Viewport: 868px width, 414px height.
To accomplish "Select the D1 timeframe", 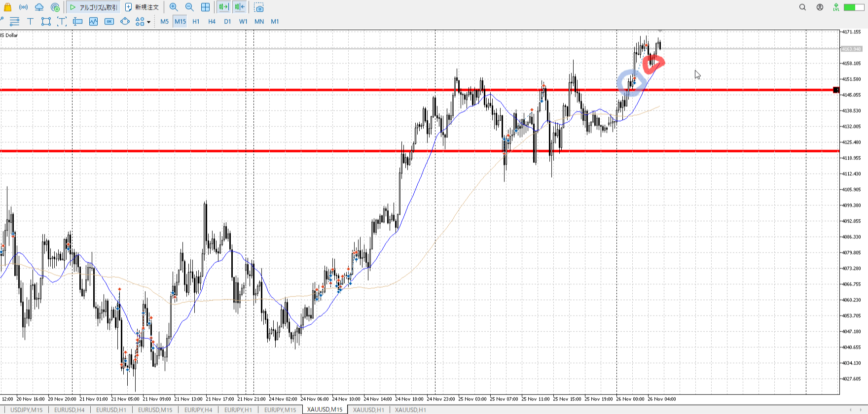I will tap(227, 21).
